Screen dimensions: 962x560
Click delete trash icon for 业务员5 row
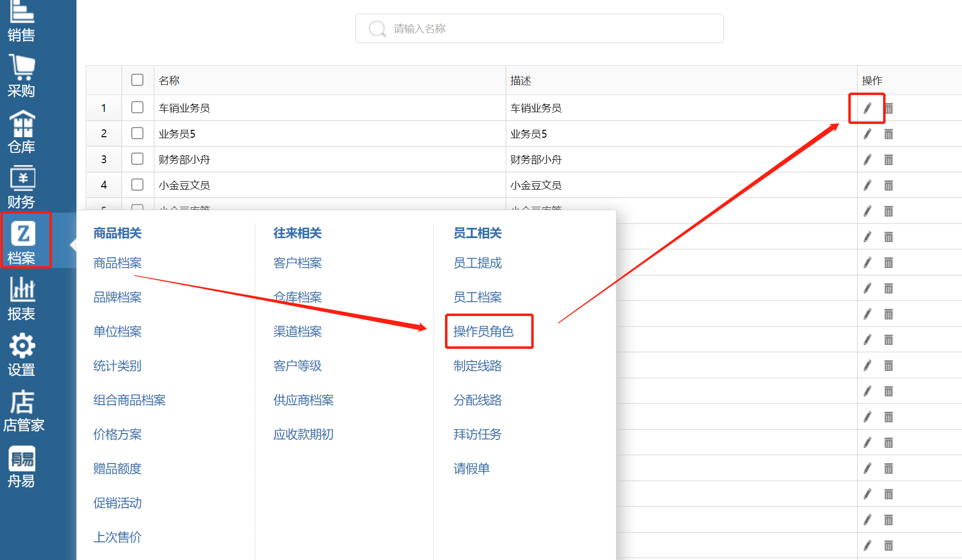point(888,134)
